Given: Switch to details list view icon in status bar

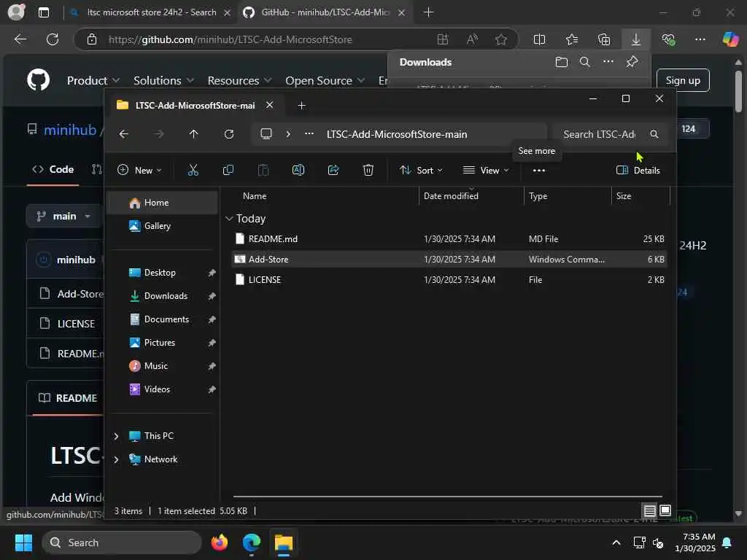Looking at the screenshot, I should coord(650,511).
